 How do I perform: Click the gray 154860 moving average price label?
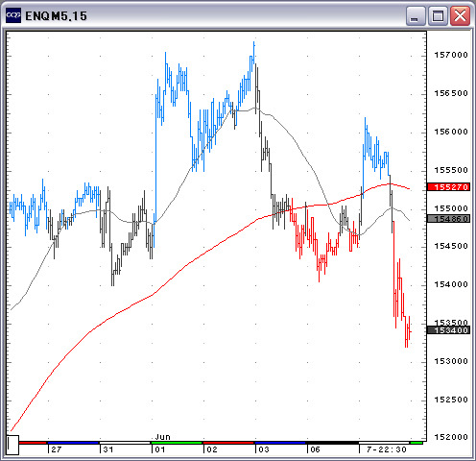coord(449,219)
